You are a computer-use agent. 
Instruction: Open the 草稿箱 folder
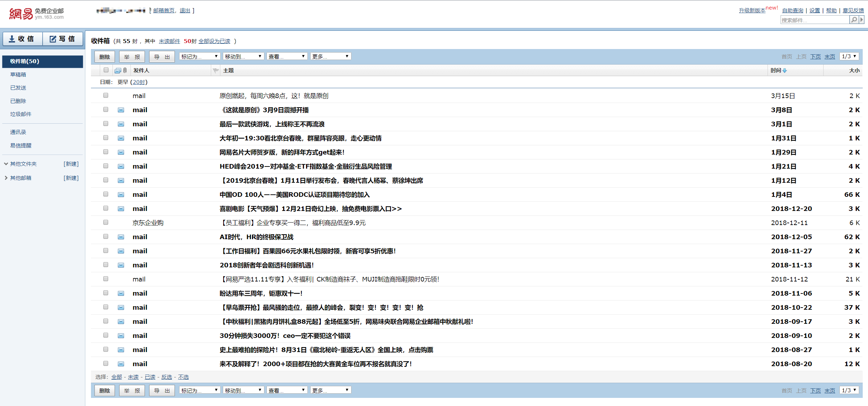point(18,74)
